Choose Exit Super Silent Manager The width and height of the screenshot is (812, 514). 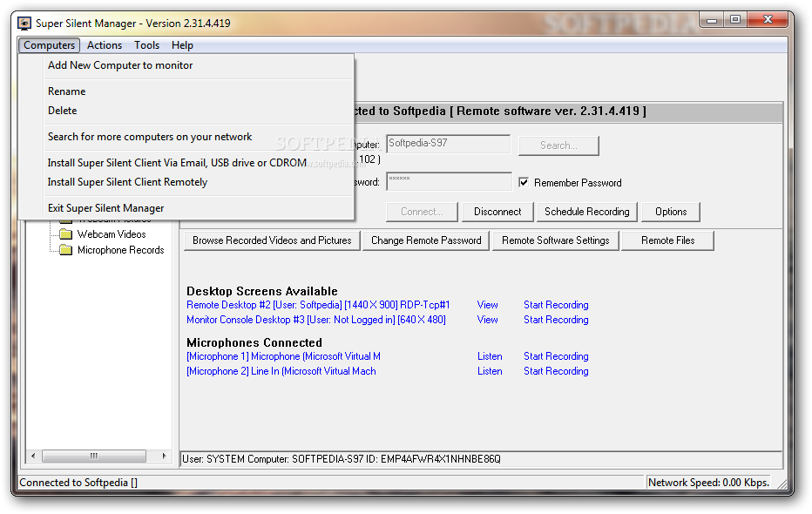pos(105,208)
